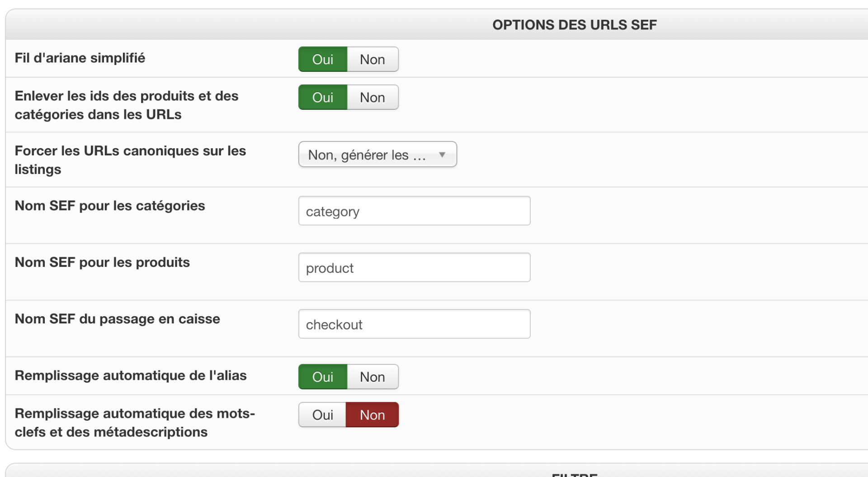Disable Remplissage automatique de l'alias with Non
Viewport: 868px width, 477px height.
(373, 377)
